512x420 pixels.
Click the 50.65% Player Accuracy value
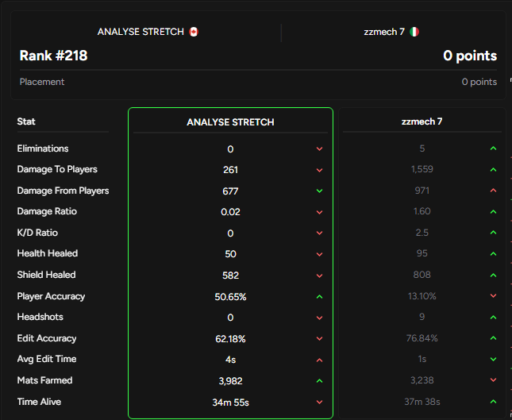pos(230,297)
